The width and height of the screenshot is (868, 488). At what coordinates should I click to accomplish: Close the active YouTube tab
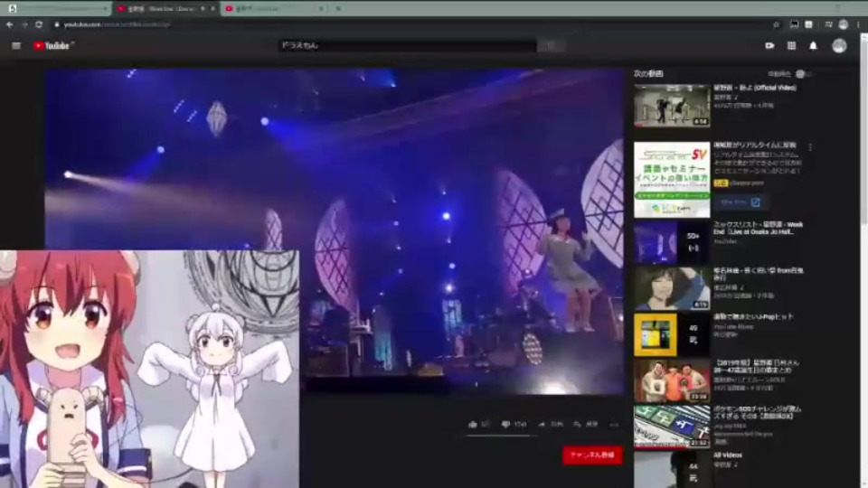(x=212, y=8)
